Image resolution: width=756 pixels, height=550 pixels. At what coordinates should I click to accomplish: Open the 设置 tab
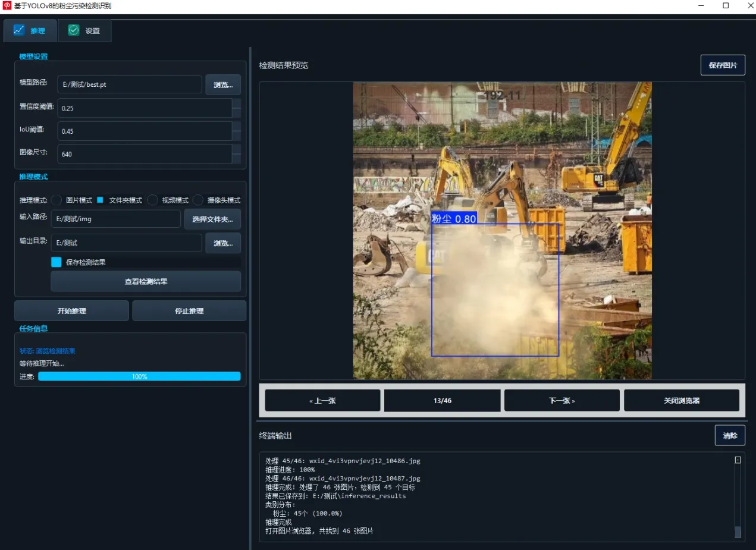(x=85, y=30)
